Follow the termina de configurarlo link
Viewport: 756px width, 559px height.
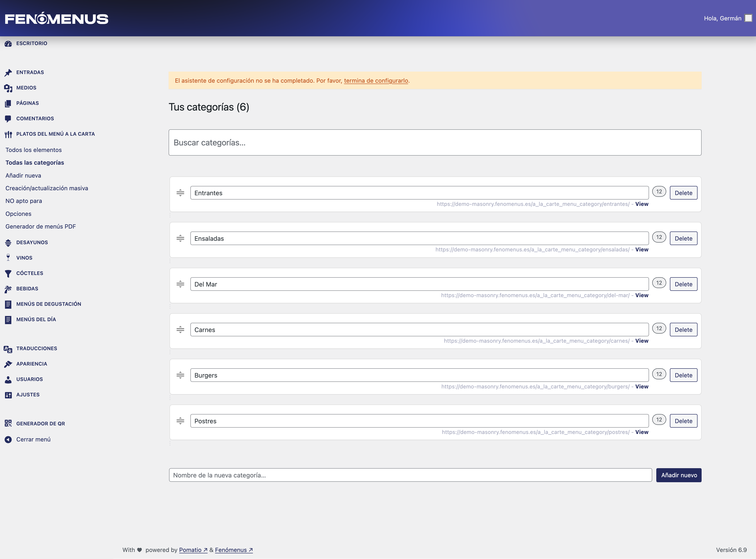click(x=376, y=81)
